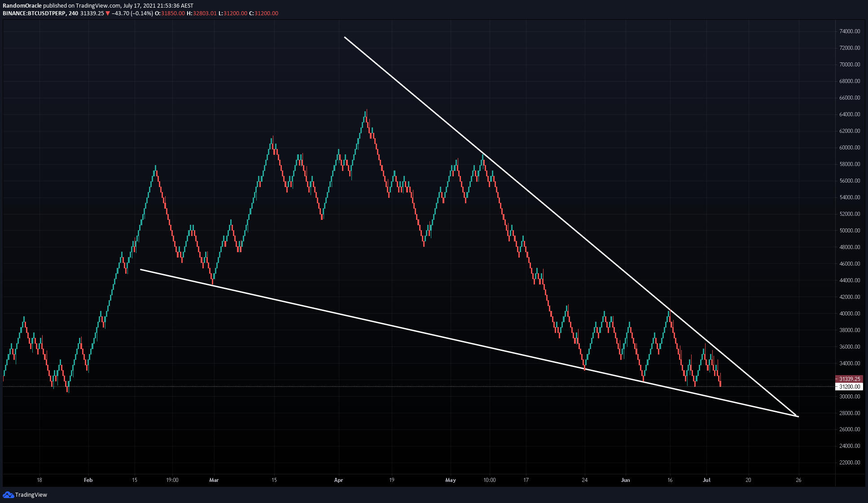Click the 60000.00 price axis value

coord(850,148)
